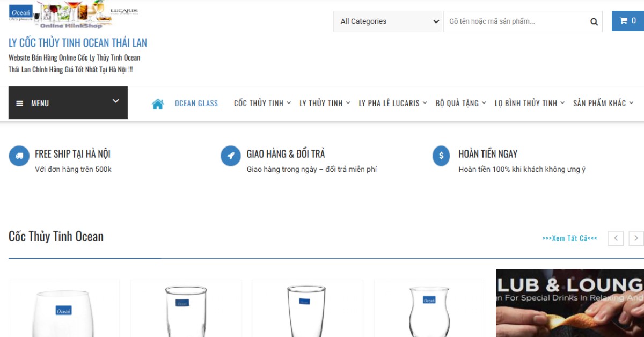
Task: Open the Bộ Quà Tặng menu
Action: tap(460, 103)
